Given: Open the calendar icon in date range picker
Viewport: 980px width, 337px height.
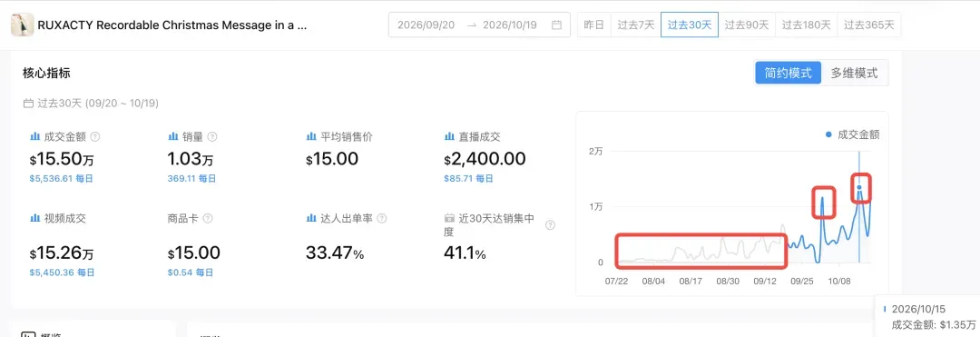Looking at the screenshot, I should coord(556,25).
